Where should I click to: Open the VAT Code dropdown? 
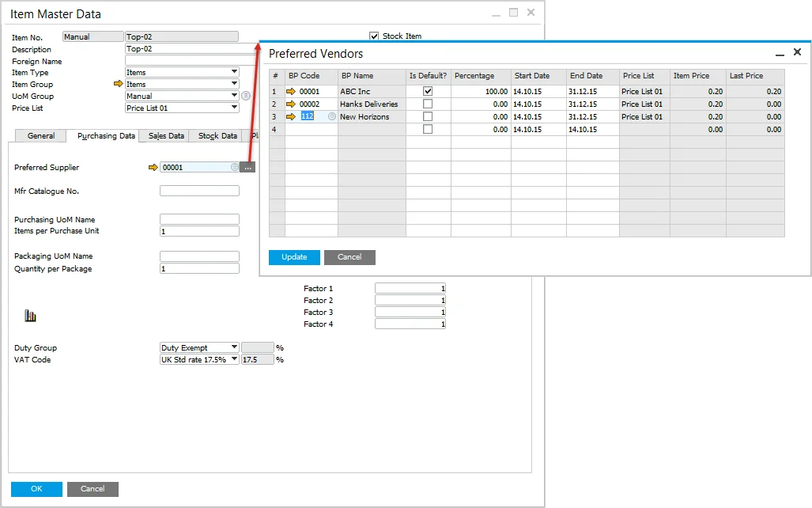tap(234, 359)
